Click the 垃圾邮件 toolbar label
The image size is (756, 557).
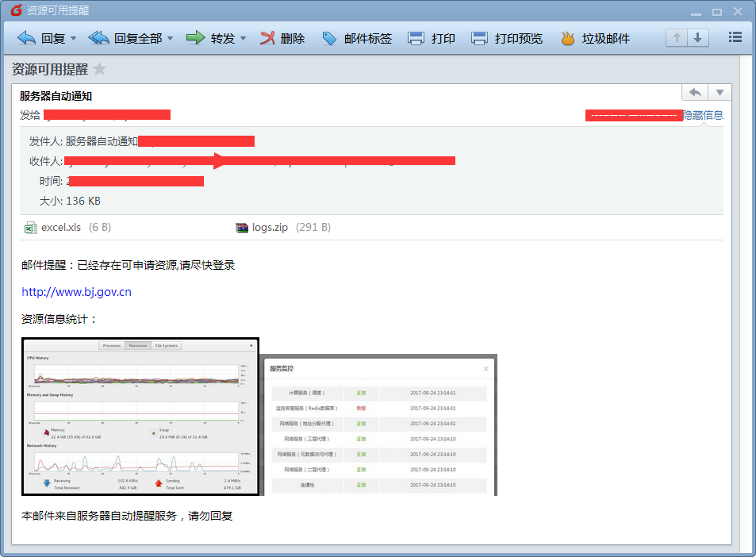coord(605,39)
